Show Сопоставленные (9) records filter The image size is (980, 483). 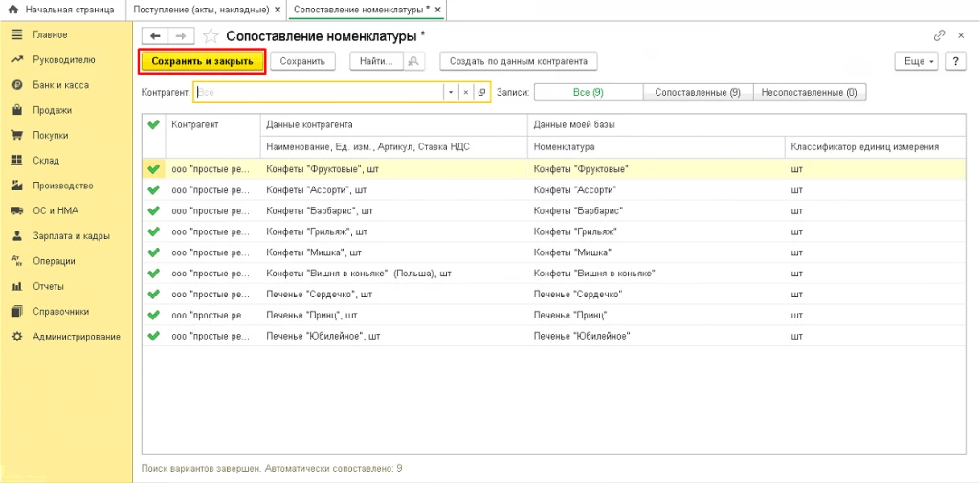click(x=698, y=92)
